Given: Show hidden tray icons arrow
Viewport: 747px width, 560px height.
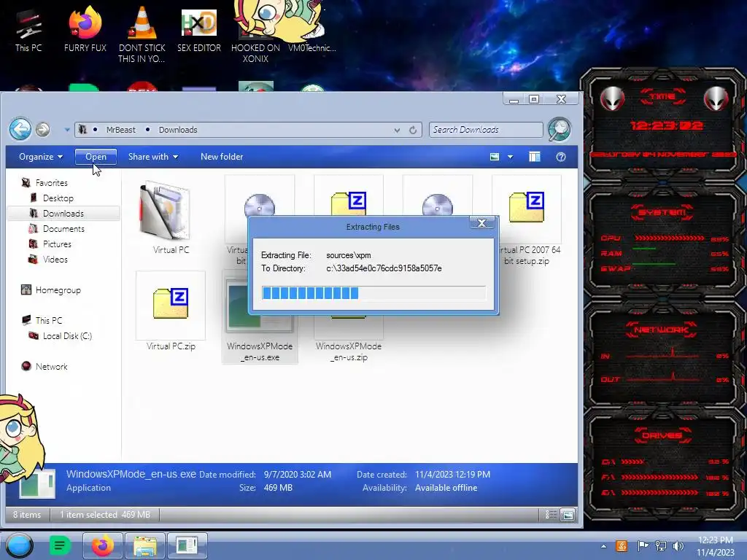Looking at the screenshot, I should click(603, 546).
